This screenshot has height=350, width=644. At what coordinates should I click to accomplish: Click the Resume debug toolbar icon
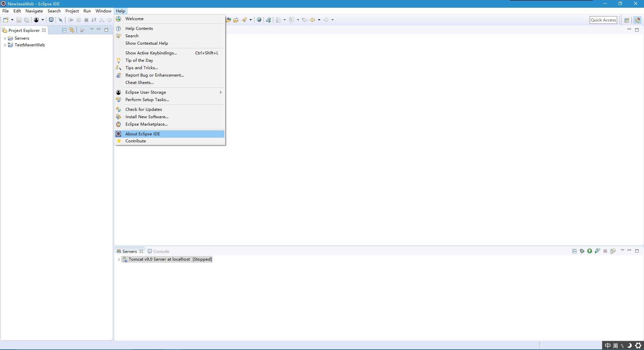(x=71, y=20)
